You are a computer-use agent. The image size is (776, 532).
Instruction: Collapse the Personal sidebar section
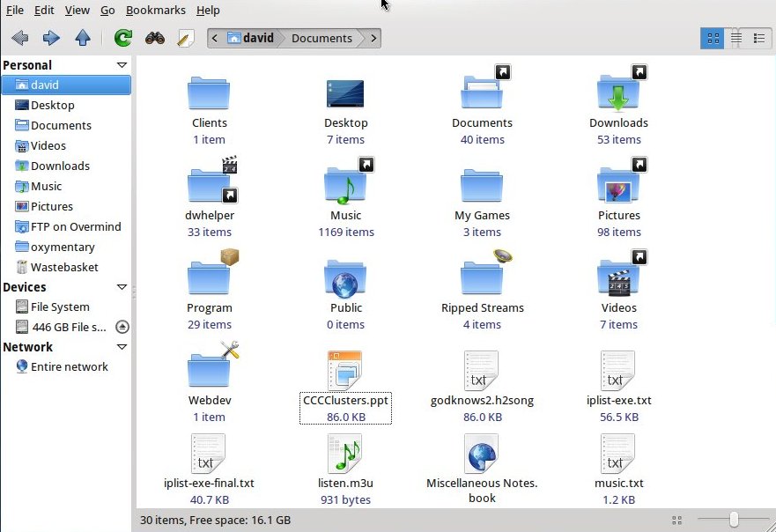pos(122,65)
